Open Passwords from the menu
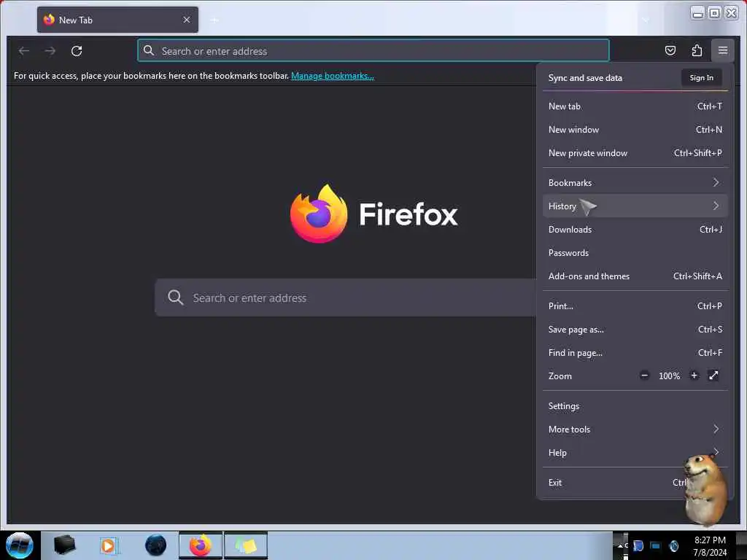 635,253
